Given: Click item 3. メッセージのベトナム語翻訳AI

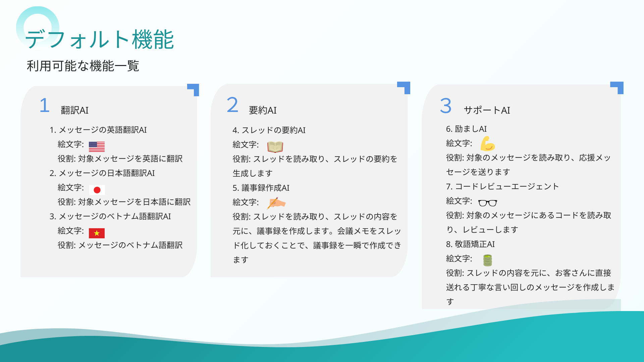Looking at the screenshot, I should click(110, 216).
